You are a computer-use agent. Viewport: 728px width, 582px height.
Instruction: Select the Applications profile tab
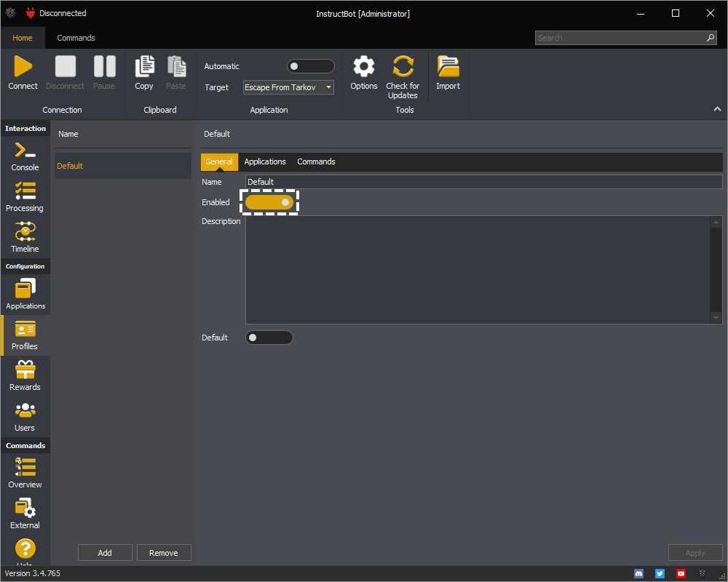tap(265, 162)
